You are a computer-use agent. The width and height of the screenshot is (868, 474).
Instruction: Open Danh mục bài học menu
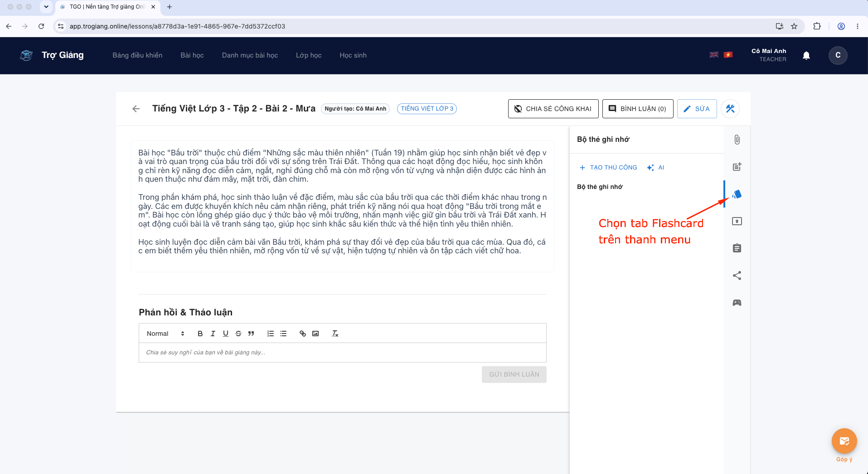pos(250,55)
